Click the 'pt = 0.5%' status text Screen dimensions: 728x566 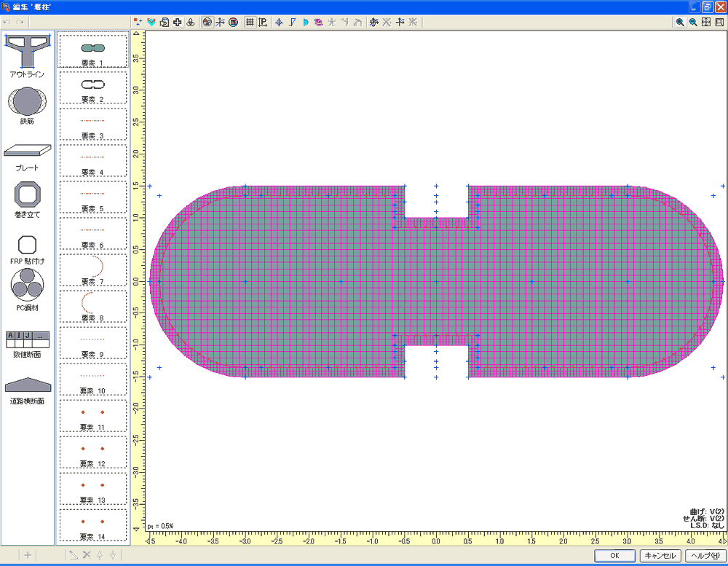(x=161, y=526)
